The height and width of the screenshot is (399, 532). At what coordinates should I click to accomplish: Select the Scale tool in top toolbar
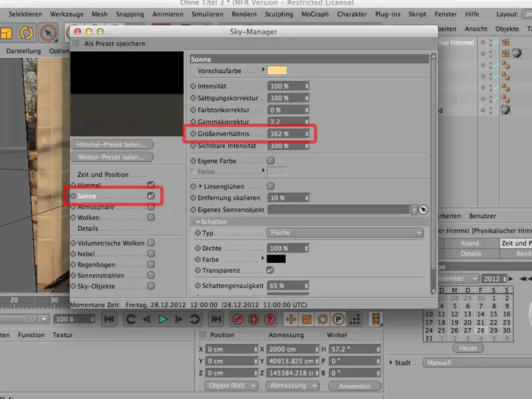tap(6, 33)
